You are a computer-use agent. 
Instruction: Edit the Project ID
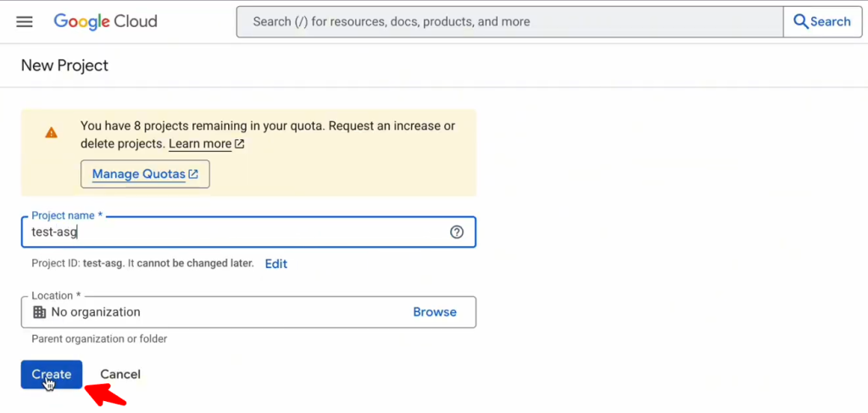click(x=276, y=264)
